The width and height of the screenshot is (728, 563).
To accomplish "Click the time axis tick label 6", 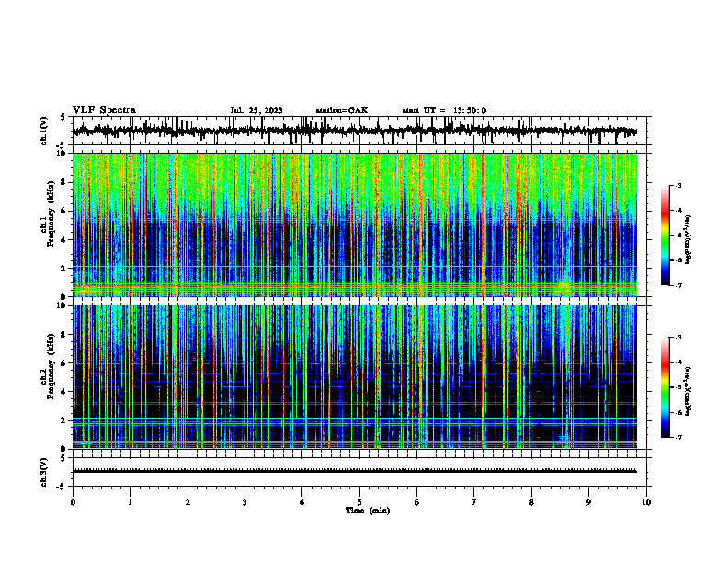I will 416,502.
